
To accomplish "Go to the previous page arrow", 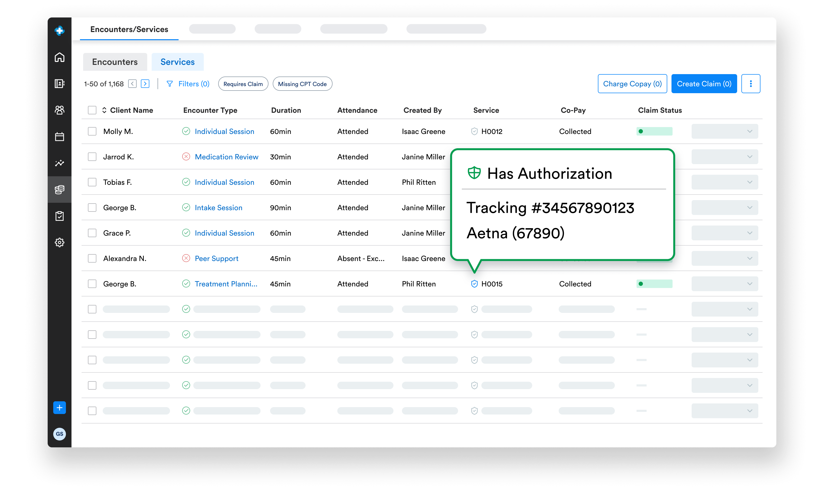I will click(132, 84).
